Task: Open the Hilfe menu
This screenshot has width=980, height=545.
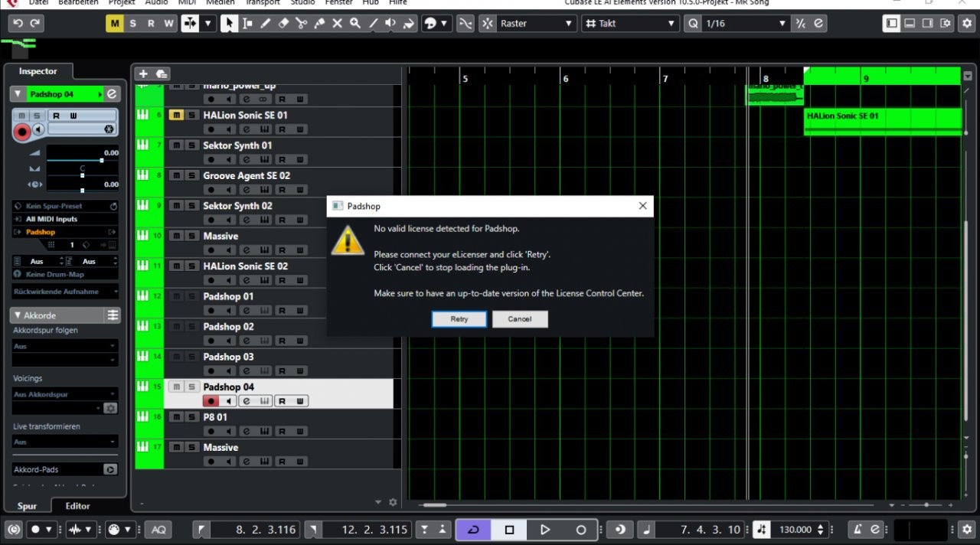Action: [398, 3]
